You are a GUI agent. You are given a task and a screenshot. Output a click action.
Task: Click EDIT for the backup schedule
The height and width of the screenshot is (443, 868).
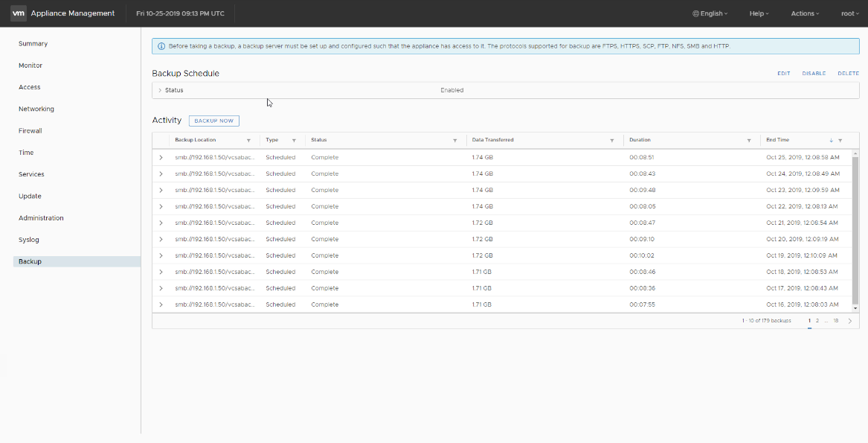pos(784,73)
